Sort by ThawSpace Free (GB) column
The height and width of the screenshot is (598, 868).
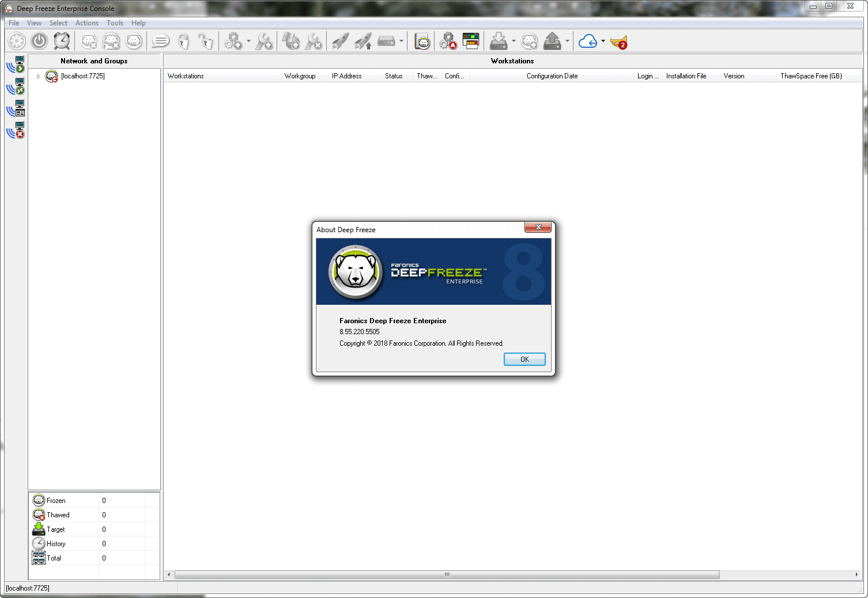pyautogui.click(x=818, y=76)
